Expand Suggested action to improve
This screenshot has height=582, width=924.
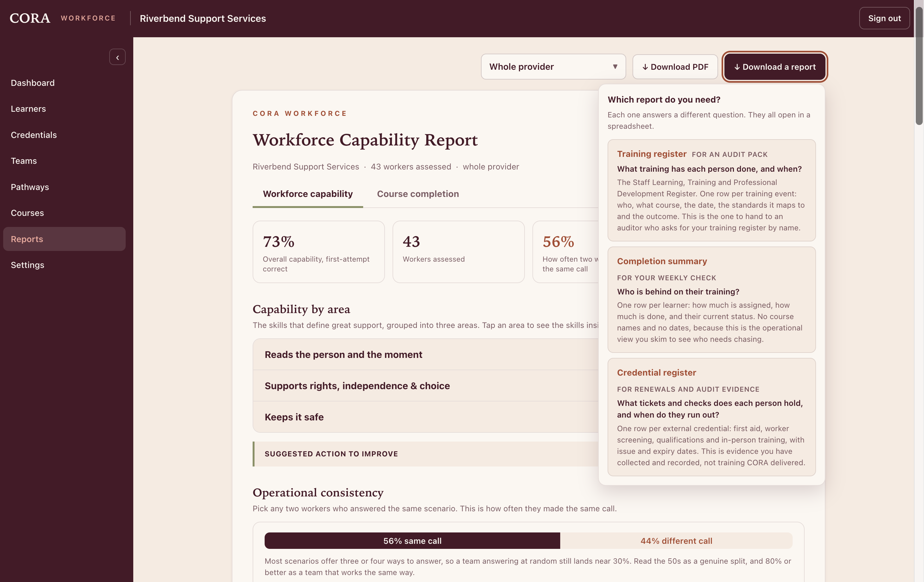click(425, 454)
